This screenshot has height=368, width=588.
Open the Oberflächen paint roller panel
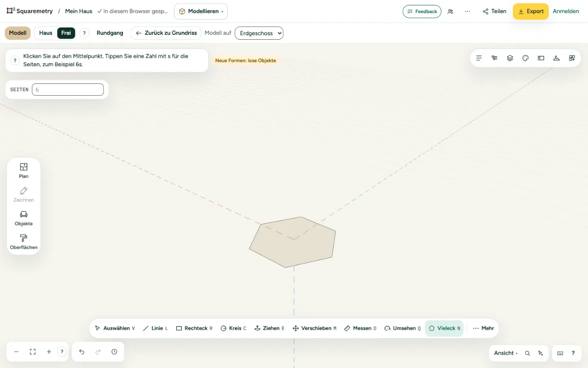pos(24,242)
